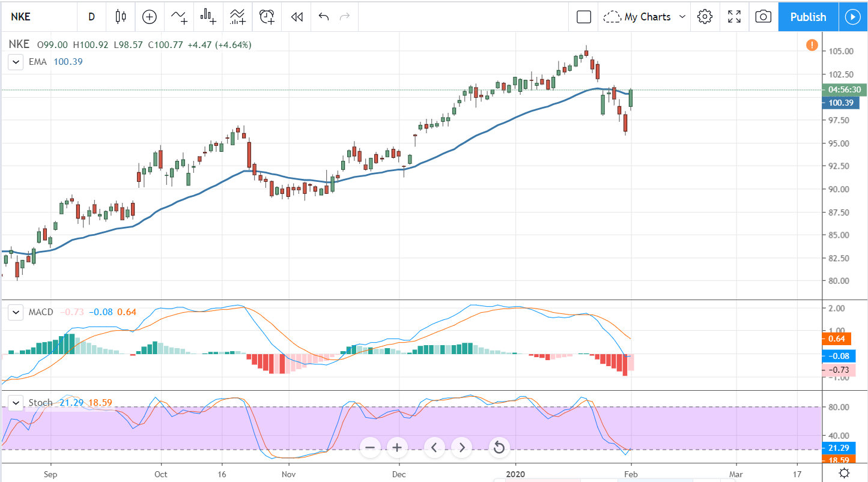Click the Stoch indicator label
Screen dimensions: 868x482
[x=40, y=402]
